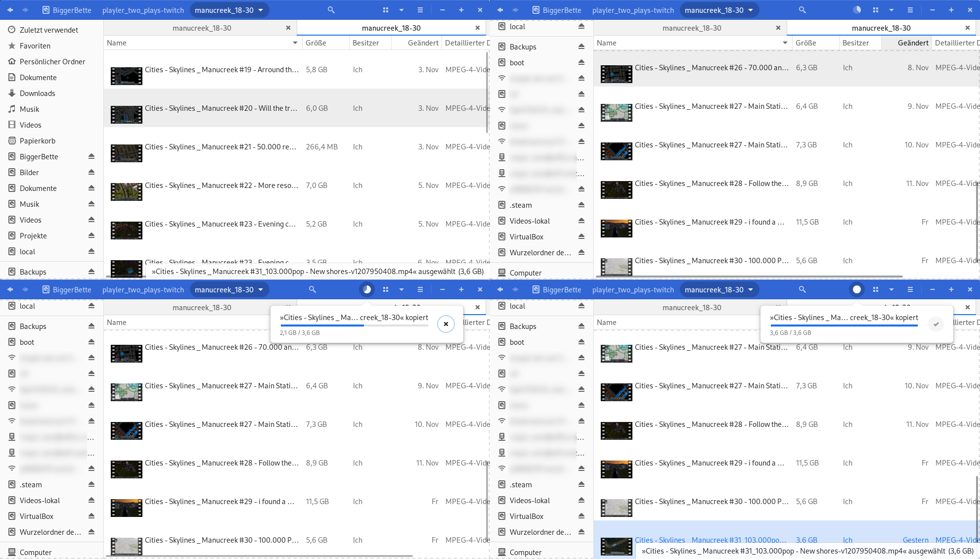This screenshot has width=980, height=559.
Task: Open the hamburger menu in the top-right window
Action: (910, 10)
